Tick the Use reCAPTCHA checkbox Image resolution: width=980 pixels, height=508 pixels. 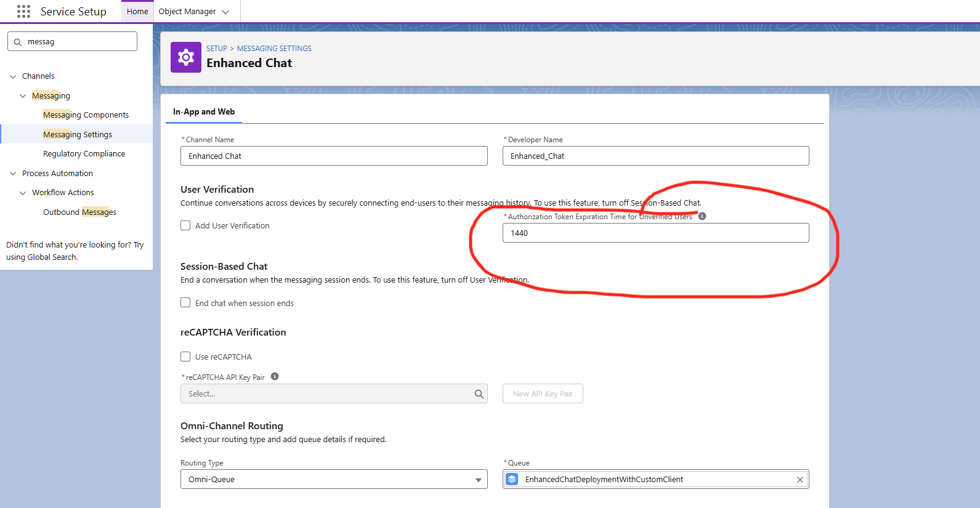tap(185, 357)
